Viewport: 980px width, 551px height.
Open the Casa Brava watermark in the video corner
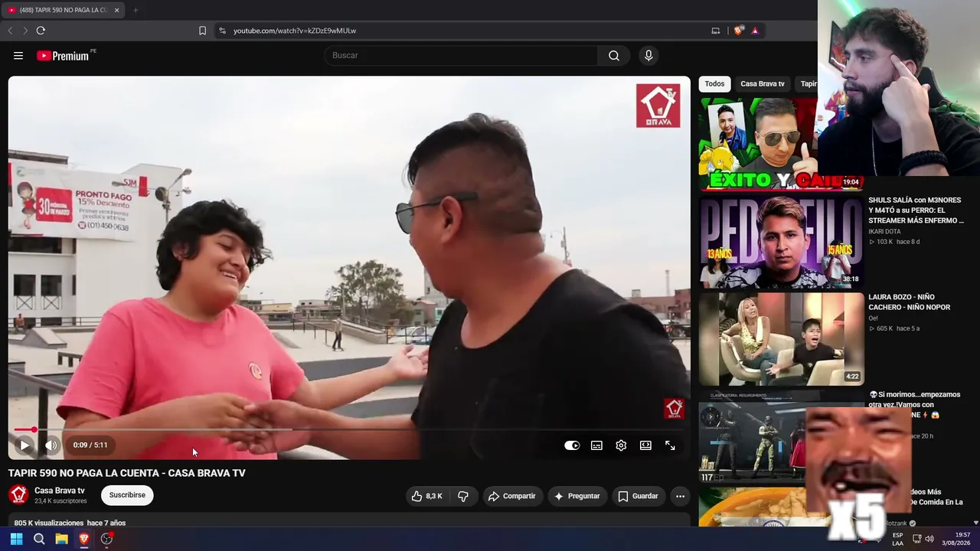[x=674, y=409]
